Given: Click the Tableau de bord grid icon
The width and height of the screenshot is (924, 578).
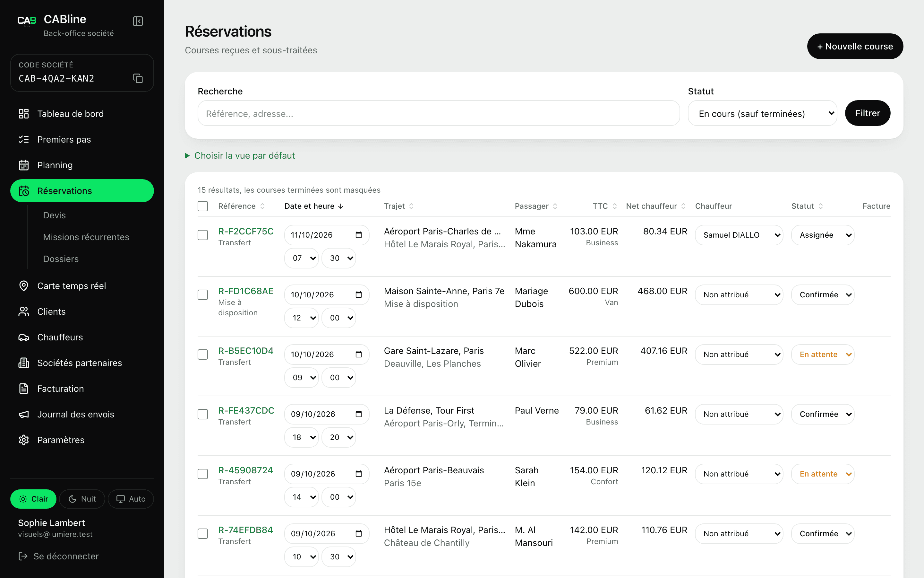Looking at the screenshot, I should click(24, 114).
